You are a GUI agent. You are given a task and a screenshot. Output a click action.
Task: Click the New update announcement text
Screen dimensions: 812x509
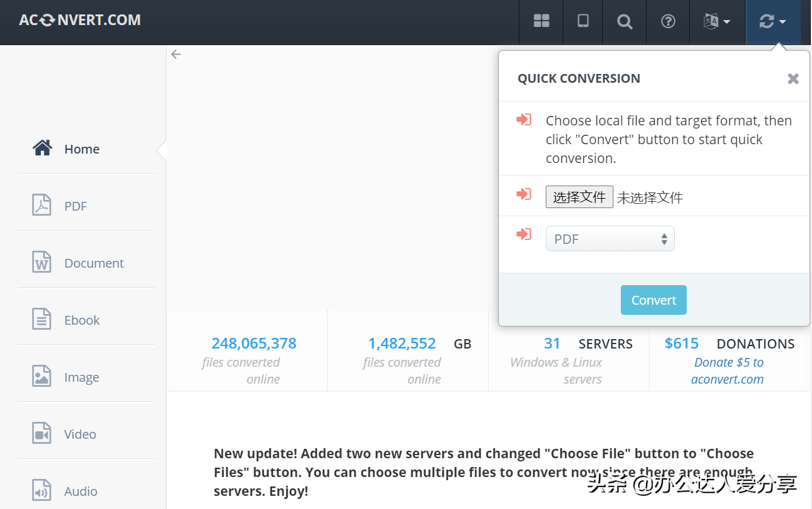484,472
